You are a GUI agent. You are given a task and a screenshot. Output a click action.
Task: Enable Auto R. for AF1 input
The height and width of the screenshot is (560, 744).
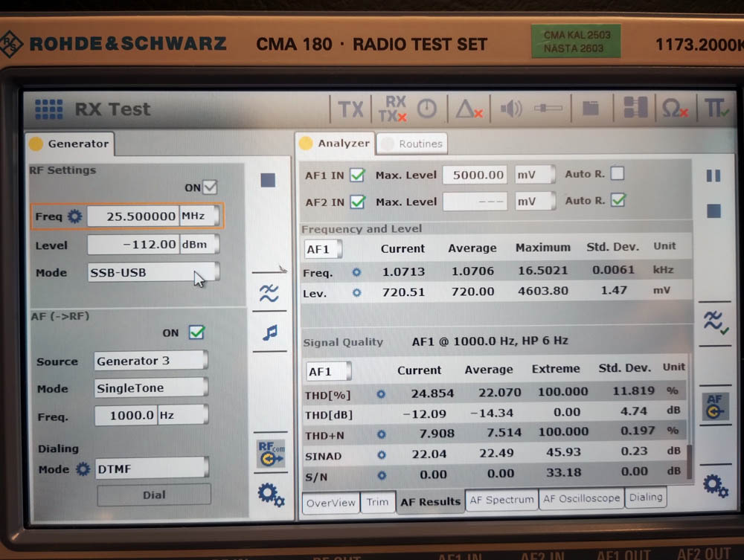617,174
